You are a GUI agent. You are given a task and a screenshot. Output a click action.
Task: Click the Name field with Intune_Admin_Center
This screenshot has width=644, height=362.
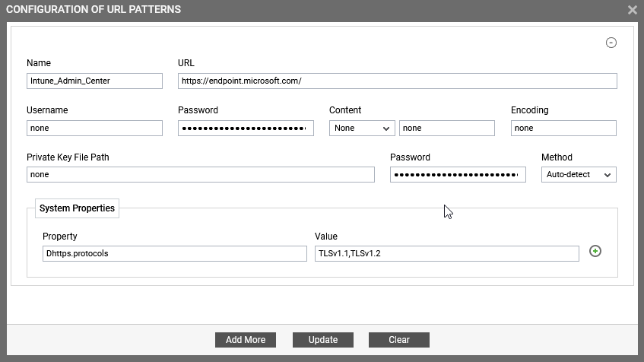(94, 81)
